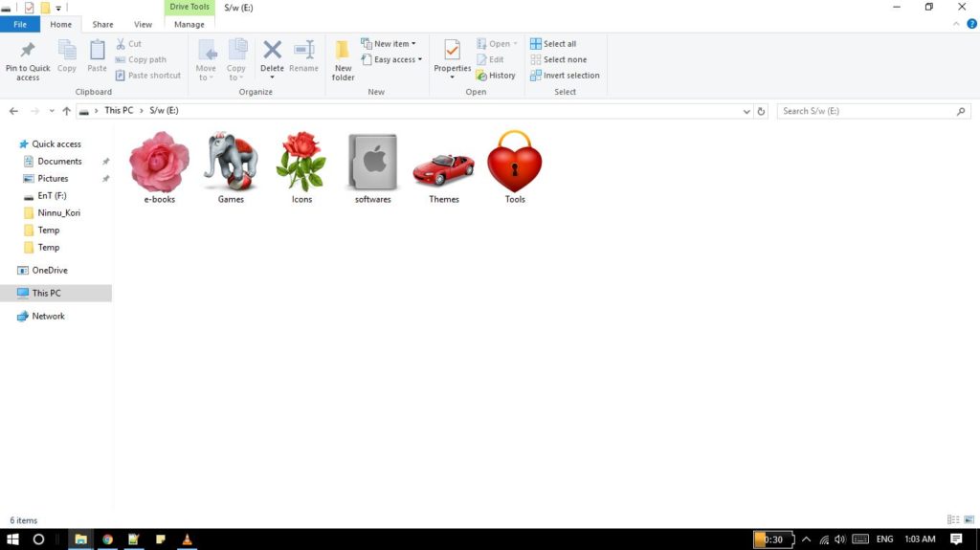The width and height of the screenshot is (980, 550).
Task: Click the Copy ribbon button
Action: 67,56
